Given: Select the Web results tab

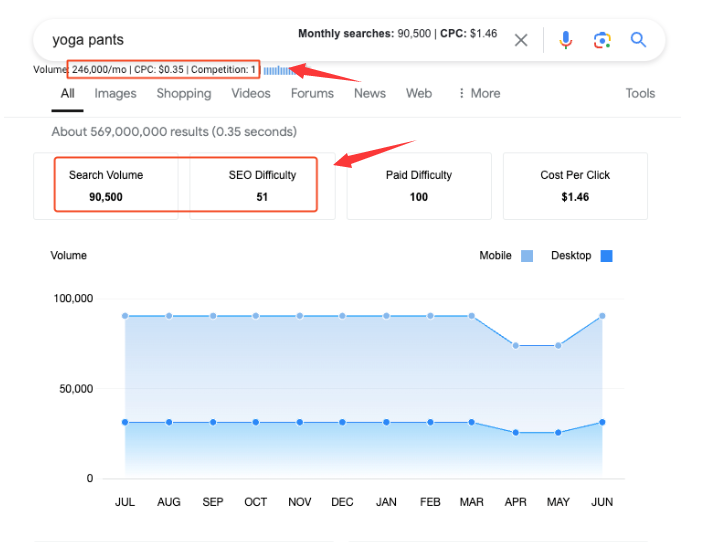Looking at the screenshot, I should (419, 93).
